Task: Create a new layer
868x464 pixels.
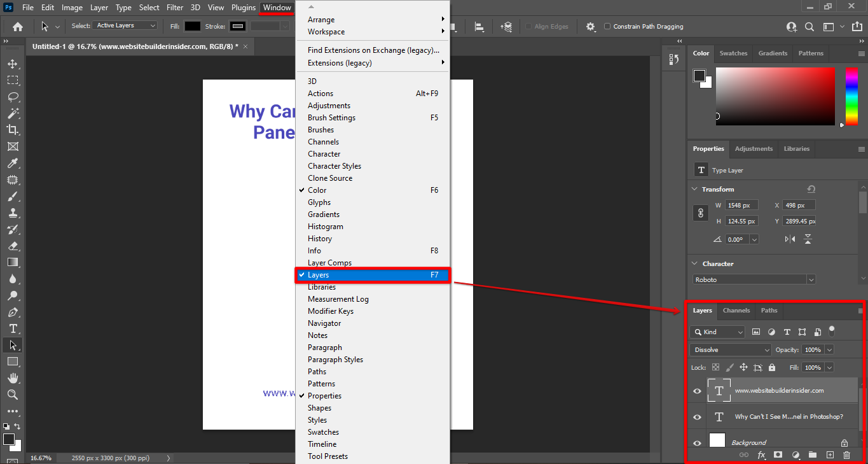Action: pyautogui.click(x=830, y=454)
